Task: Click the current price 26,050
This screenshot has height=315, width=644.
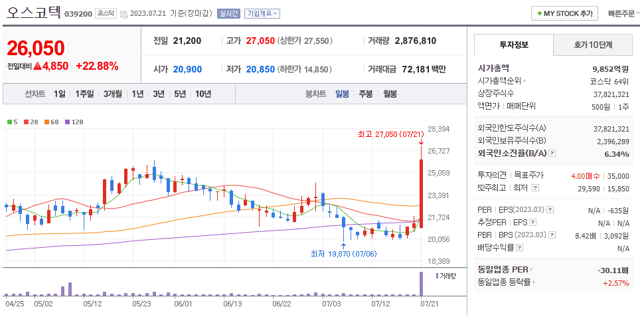Action: [36, 49]
